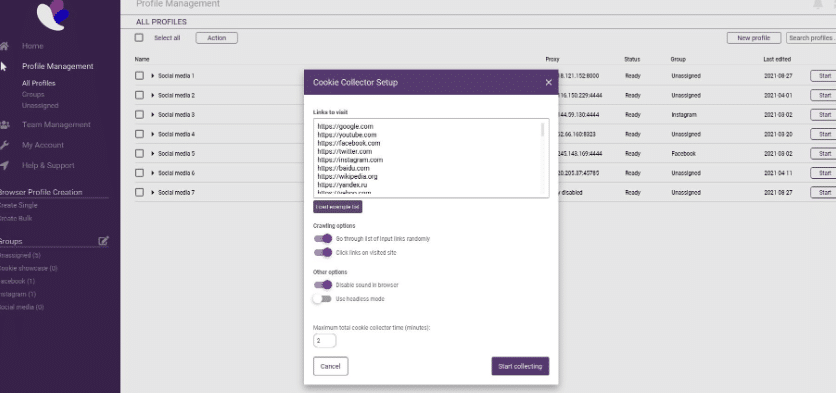This screenshot has height=393, width=836.
Task: Click the Last edited column header
Action: coord(777,59)
